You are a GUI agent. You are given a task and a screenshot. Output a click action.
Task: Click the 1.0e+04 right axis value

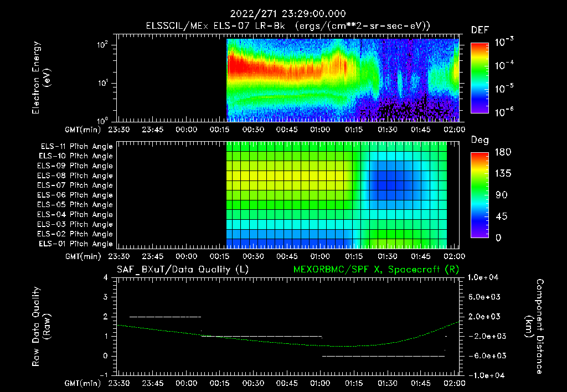click(483, 277)
